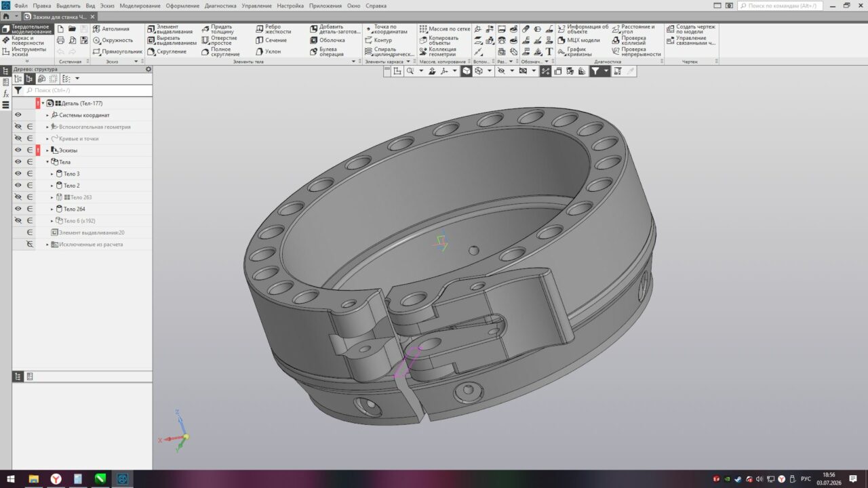Open Эскиз panel dropdown arrow
This screenshot has height=488, width=868.
pos(136,62)
